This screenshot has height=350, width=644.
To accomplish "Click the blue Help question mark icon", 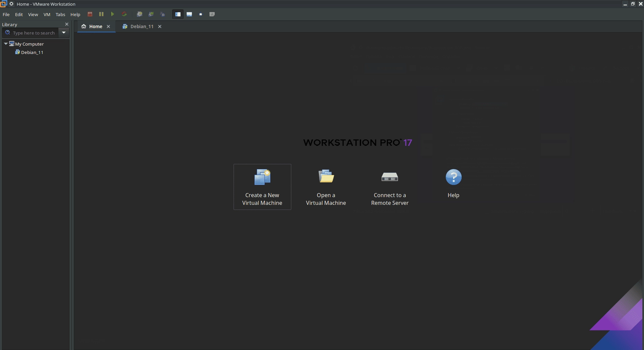I will (x=453, y=177).
